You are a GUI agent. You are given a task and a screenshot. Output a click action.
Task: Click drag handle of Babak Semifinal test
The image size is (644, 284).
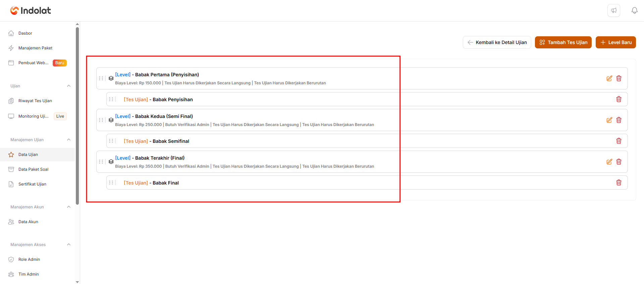(x=111, y=141)
